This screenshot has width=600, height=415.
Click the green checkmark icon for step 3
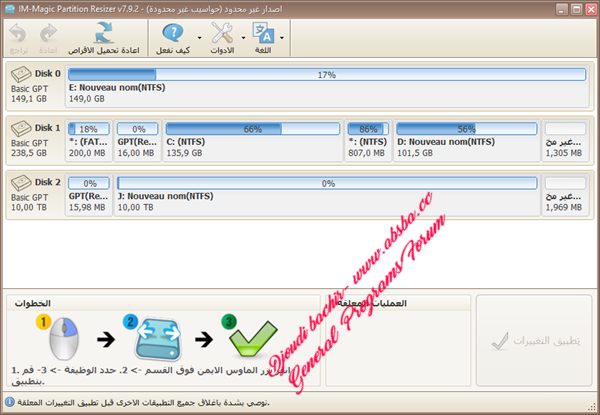(x=253, y=339)
